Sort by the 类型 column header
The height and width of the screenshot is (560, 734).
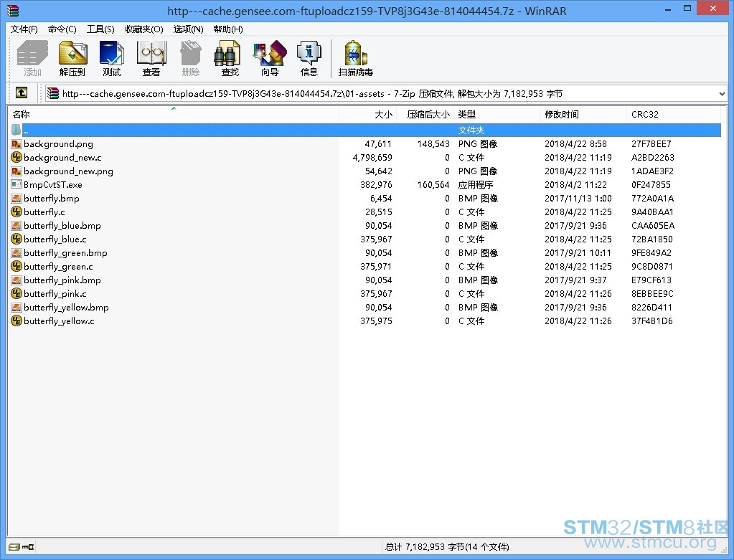tap(497, 115)
